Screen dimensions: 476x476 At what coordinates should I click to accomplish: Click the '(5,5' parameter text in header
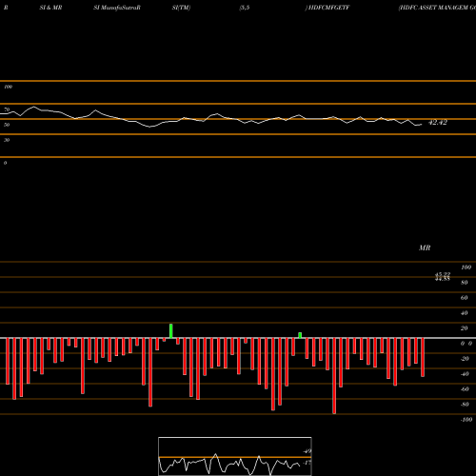[x=245, y=8]
